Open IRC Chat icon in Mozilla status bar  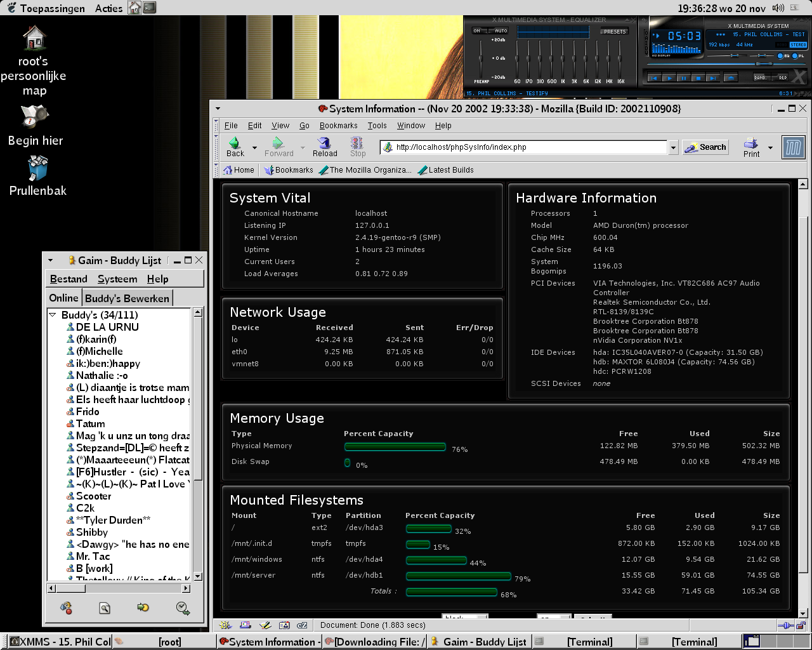[x=303, y=625]
